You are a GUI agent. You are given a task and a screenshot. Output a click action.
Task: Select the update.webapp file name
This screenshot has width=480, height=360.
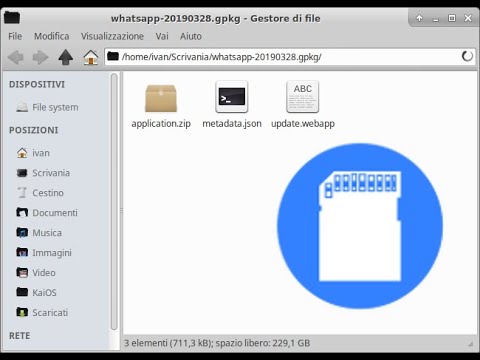tap(303, 124)
